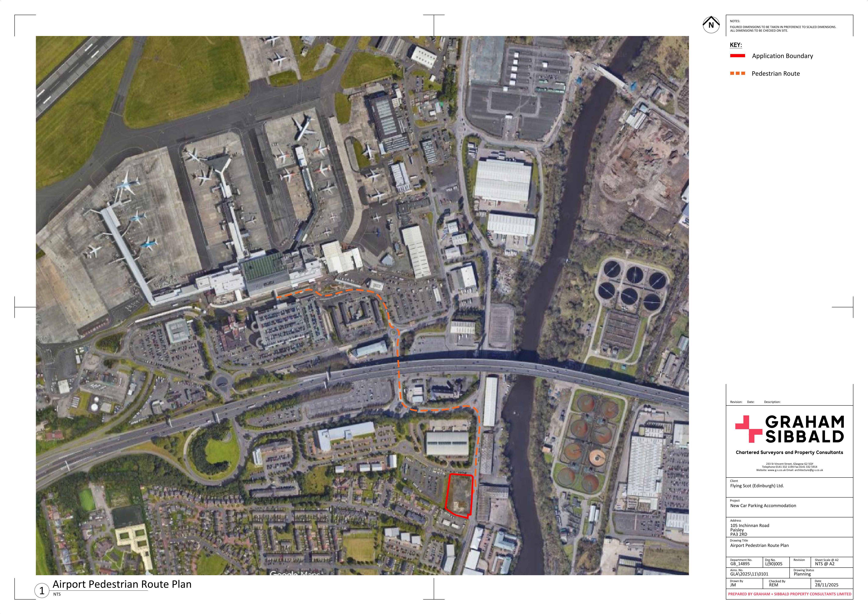
Task: Click the 'NTS' label under the plan heading
Action: click(x=57, y=594)
